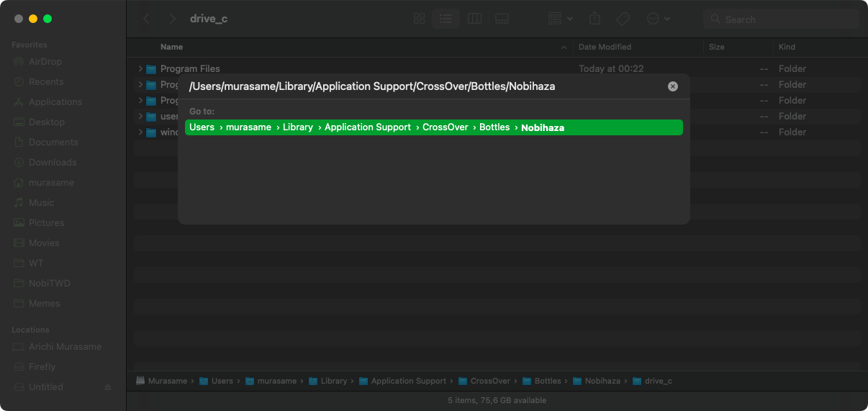Select list view in toolbar
The image size is (868, 411).
446,19
